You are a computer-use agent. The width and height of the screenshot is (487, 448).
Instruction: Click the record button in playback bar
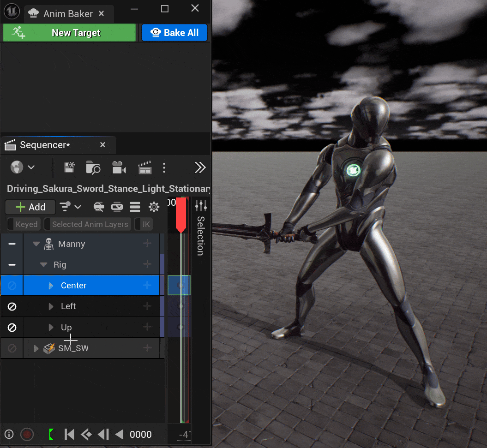pos(27,434)
